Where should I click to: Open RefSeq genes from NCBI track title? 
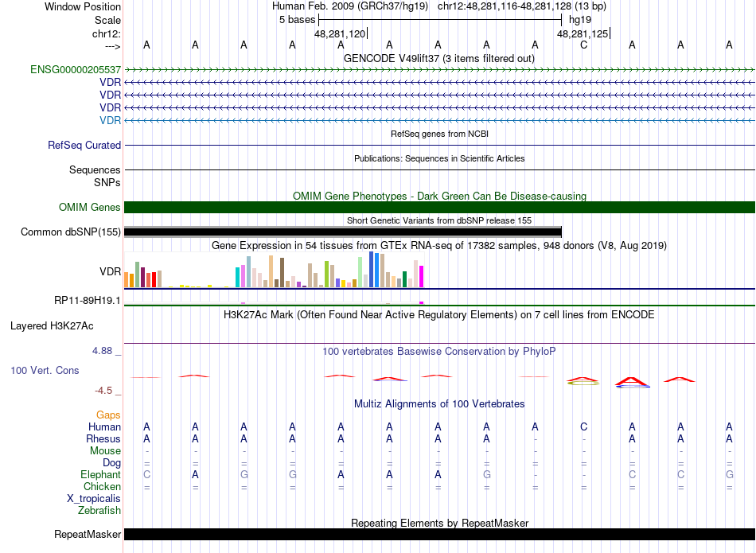(x=439, y=134)
